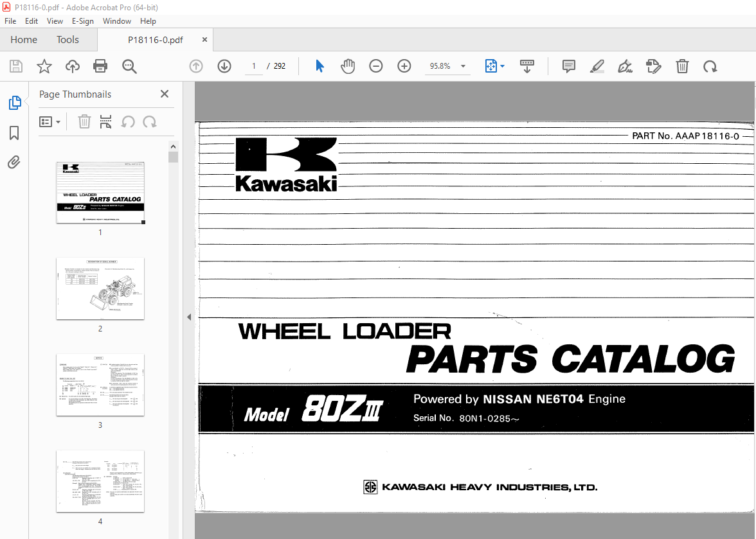Select the P18116-0.pdf document tab

pyautogui.click(x=156, y=40)
